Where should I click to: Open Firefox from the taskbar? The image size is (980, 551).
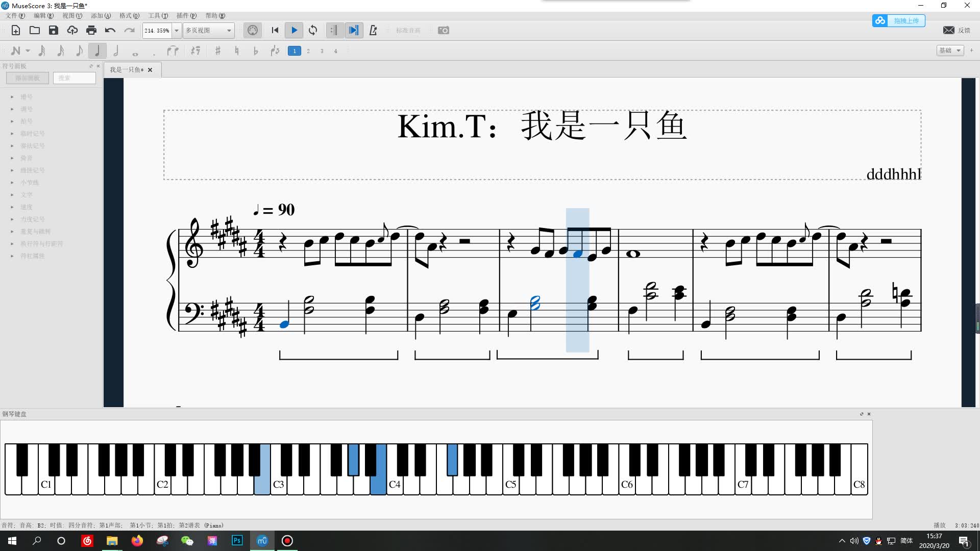(x=137, y=541)
